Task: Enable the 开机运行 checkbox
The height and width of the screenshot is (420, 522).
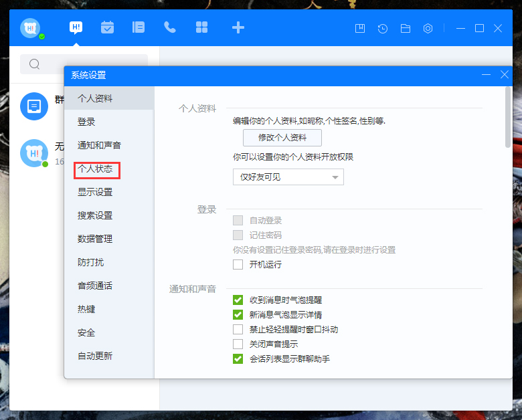Action: tap(238, 264)
